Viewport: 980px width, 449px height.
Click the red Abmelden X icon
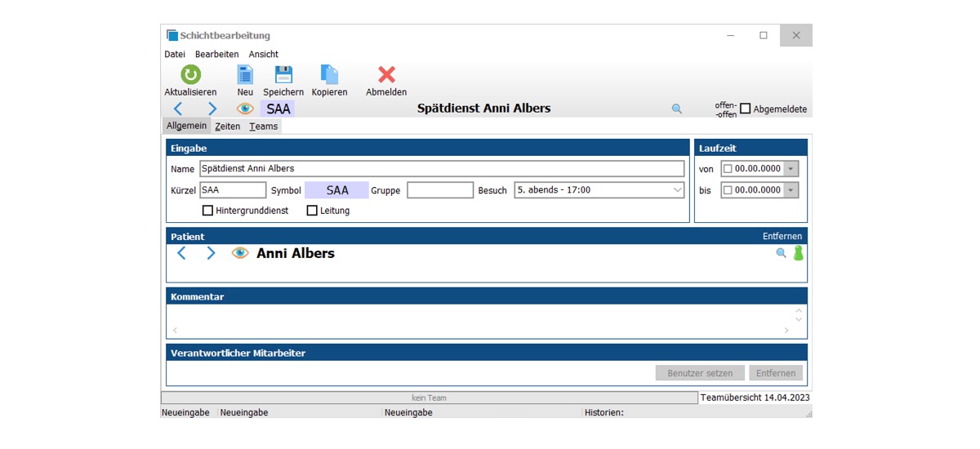[x=386, y=74]
